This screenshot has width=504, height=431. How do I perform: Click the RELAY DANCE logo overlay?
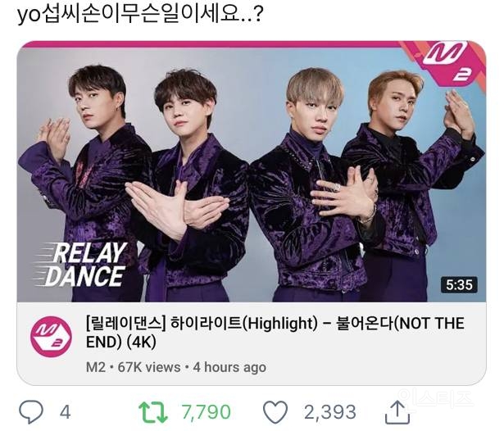point(80,265)
